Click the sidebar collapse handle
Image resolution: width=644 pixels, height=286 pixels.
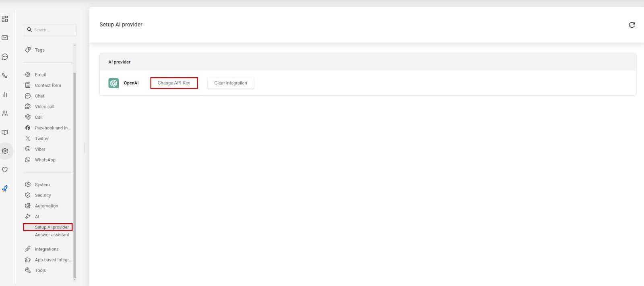coord(85,148)
